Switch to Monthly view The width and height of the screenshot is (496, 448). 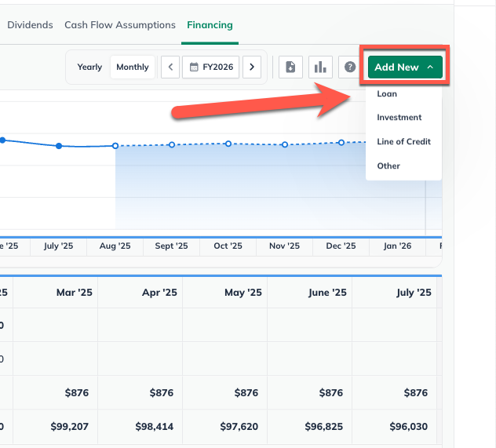coord(133,67)
